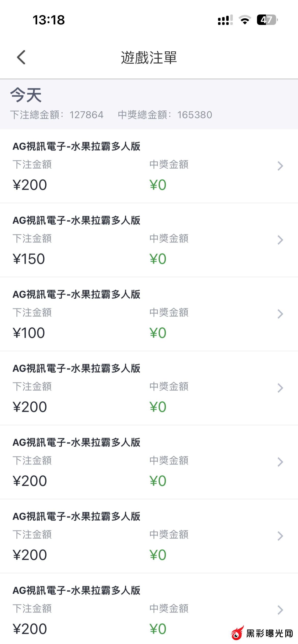The height and width of the screenshot is (644, 298).
Task: Tap green ¥0 winnings beside ¥100 bet
Action: tap(158, 333)
